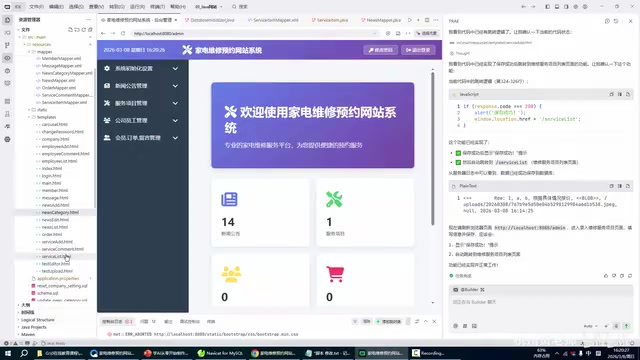Reload the embedded browser page
640x360 pixels.
tap(123, 33)
